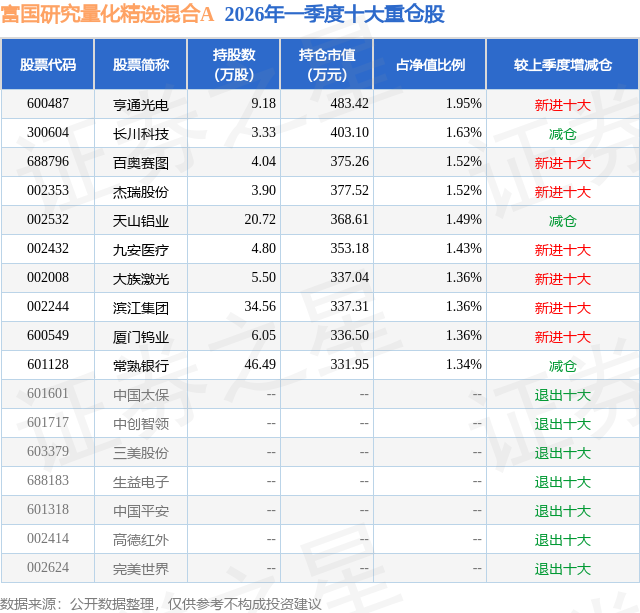Select stock name 大族激光
This screenshot has width=640, height=613.
(x=141, y=279)
